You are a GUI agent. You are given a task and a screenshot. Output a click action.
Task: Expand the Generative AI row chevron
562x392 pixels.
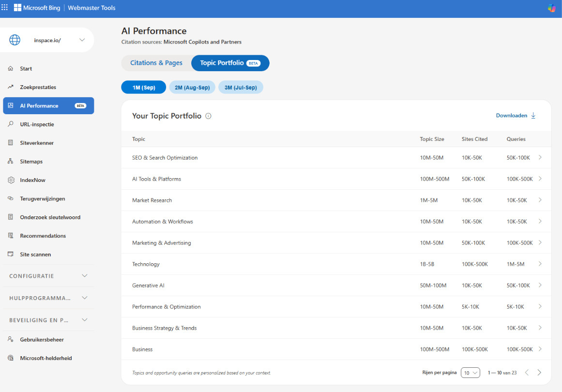click(x=540, y=285)
